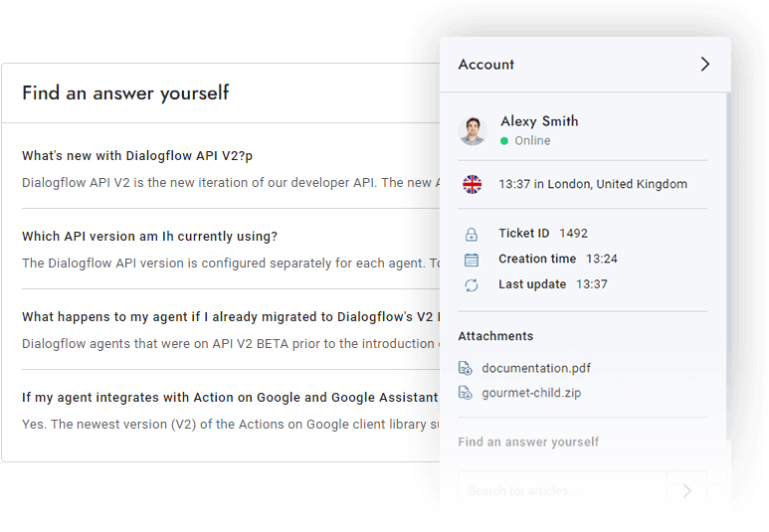Click the Account panel header title
This screenshot has height=532, width=769.
click(486, 65)
